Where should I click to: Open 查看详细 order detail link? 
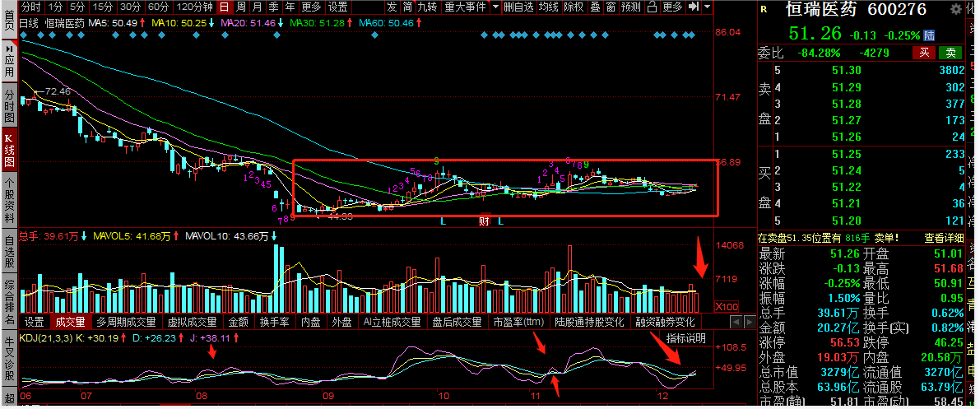[945, 238]
